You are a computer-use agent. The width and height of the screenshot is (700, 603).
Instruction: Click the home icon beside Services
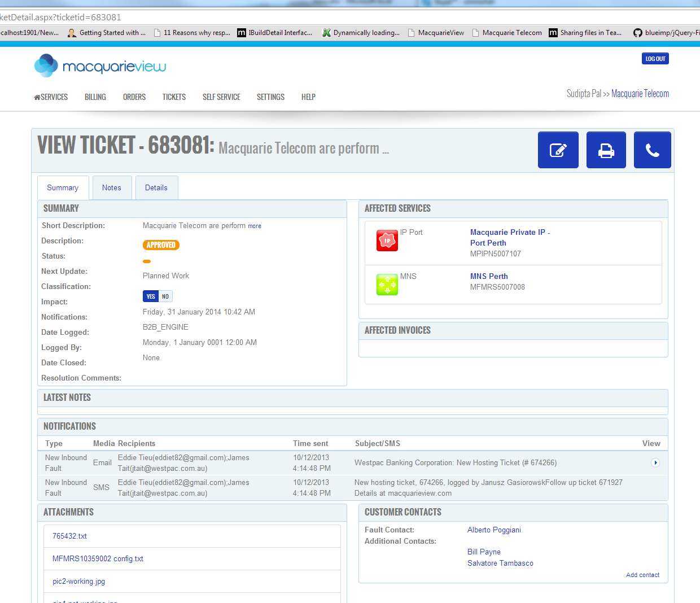pyautogui.click(x=37, y=97)
